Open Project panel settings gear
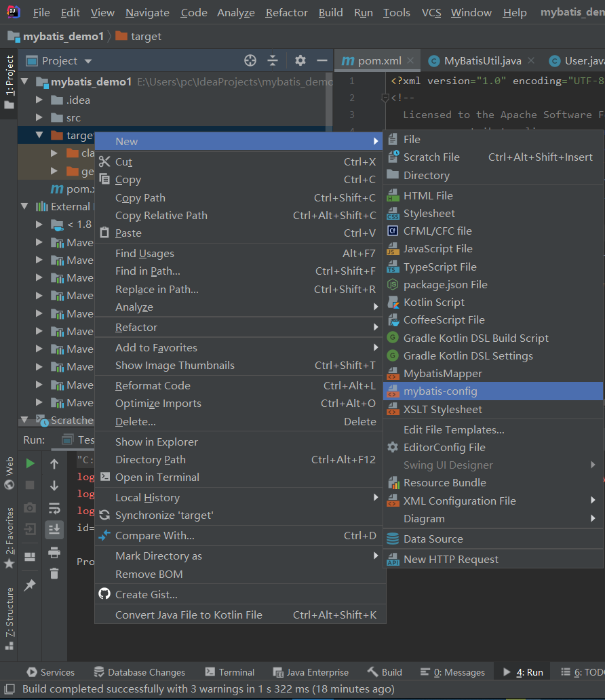This screenshot has height=700, width=605. [300, 60]
